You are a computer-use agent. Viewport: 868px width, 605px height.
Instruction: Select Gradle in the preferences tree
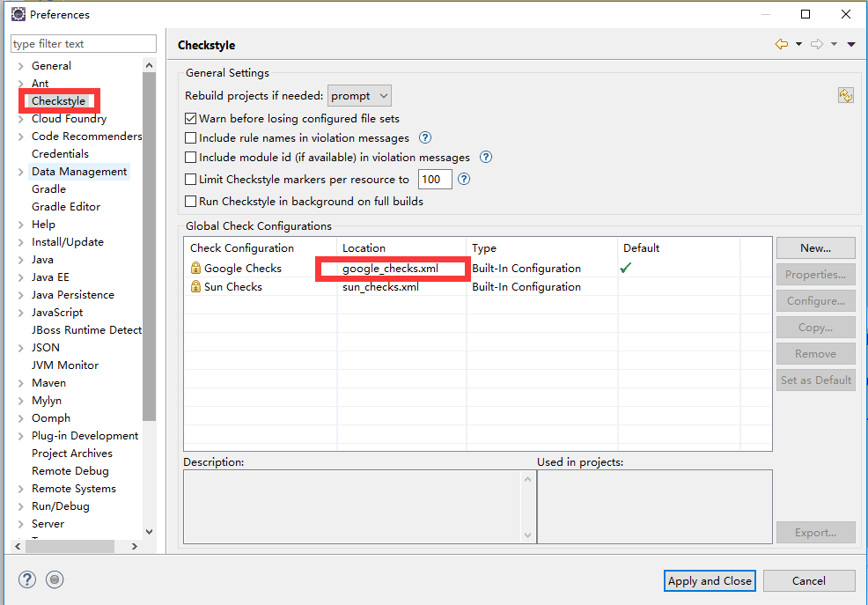(48, 189)
